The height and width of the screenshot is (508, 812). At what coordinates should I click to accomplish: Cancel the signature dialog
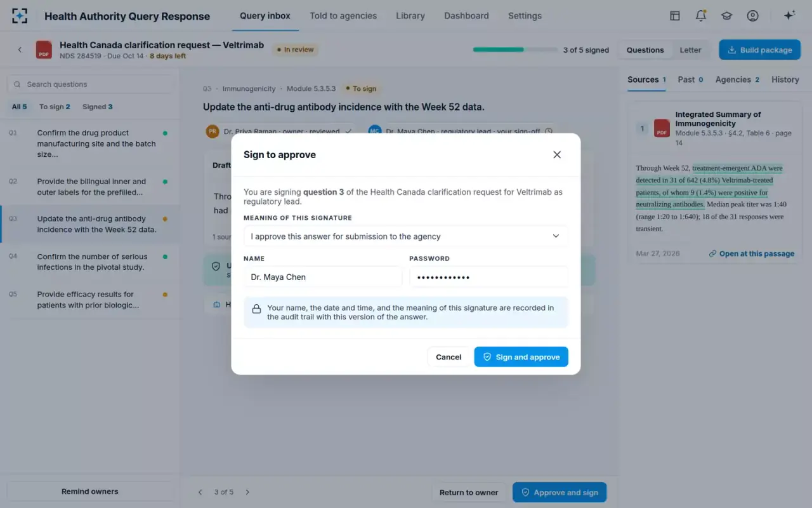(x=449, y=357)
